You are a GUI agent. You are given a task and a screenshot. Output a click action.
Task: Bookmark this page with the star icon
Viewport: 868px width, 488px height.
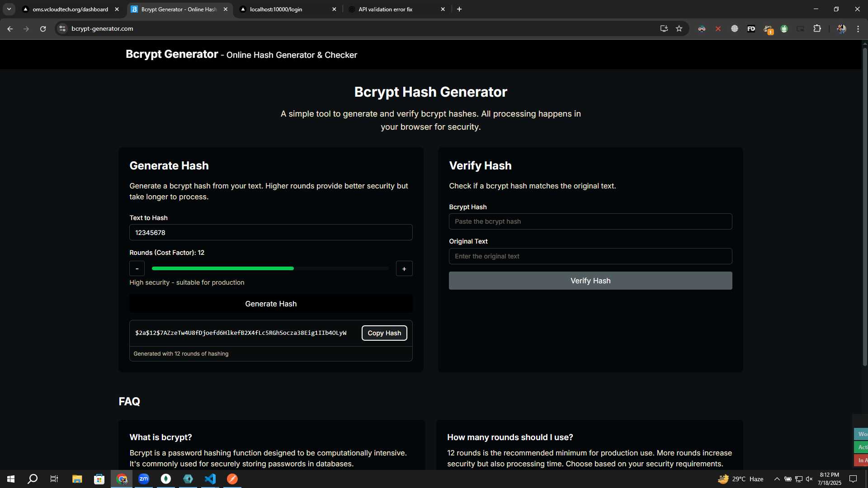(679, 28)
